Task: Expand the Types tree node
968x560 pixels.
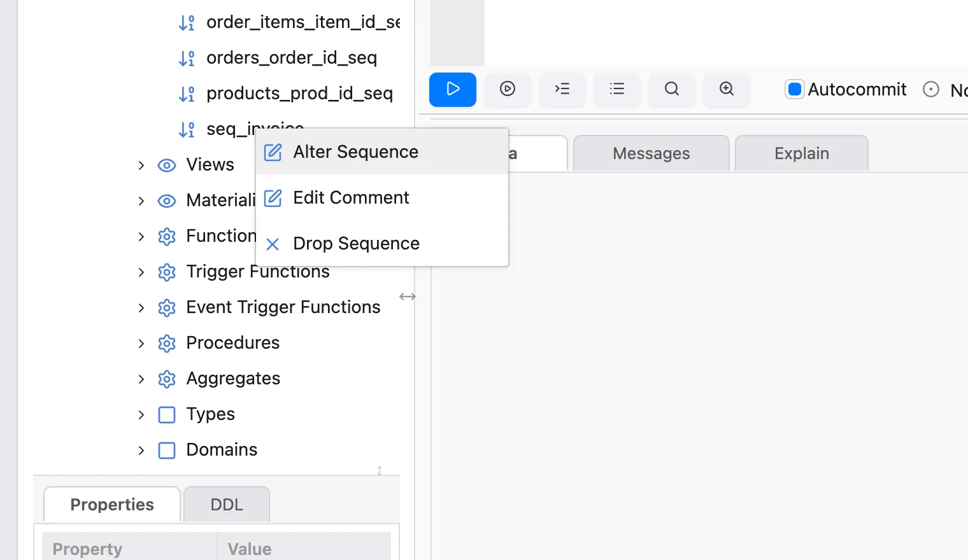Action: [x=141, y=415]
